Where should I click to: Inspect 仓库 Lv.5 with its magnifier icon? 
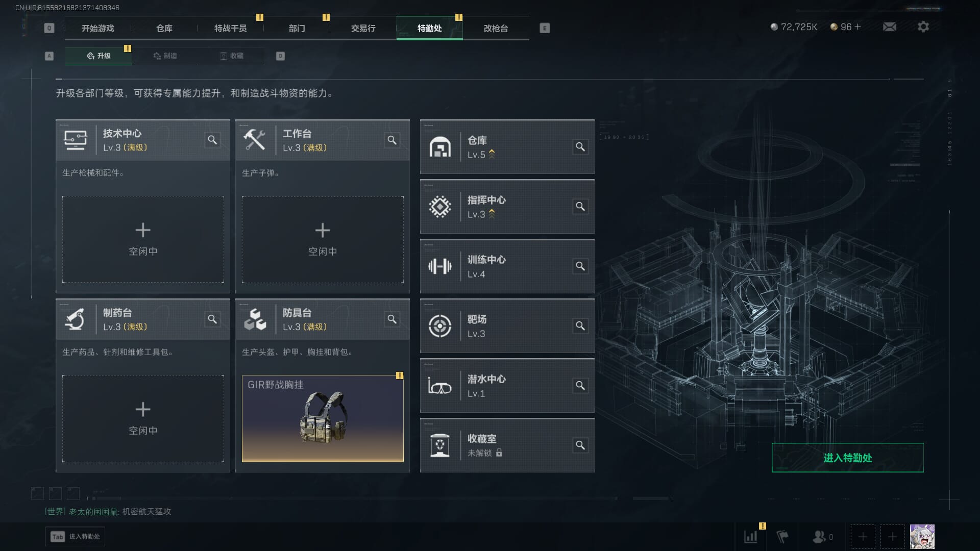click(580, 147)
